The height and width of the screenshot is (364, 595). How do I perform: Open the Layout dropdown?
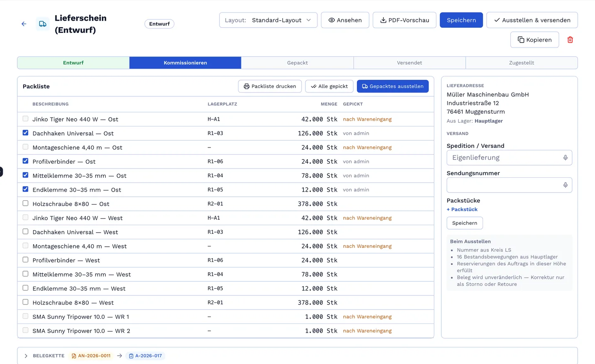coord(268,20)
